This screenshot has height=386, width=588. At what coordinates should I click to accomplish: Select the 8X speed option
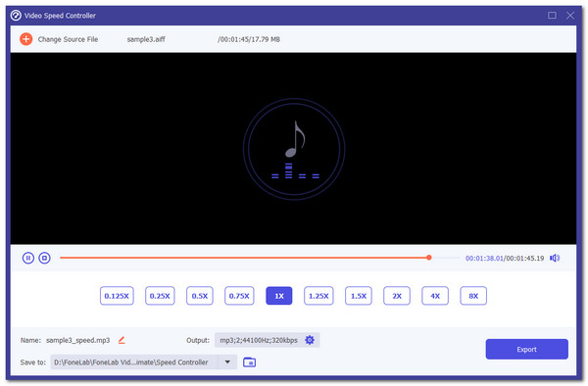click(x=473, y=296)
